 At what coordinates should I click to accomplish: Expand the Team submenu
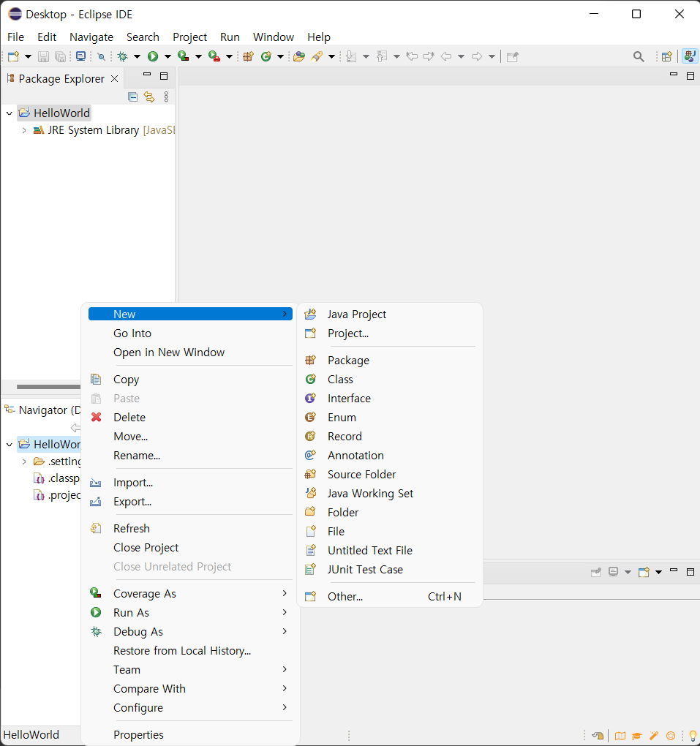point(190,670)
